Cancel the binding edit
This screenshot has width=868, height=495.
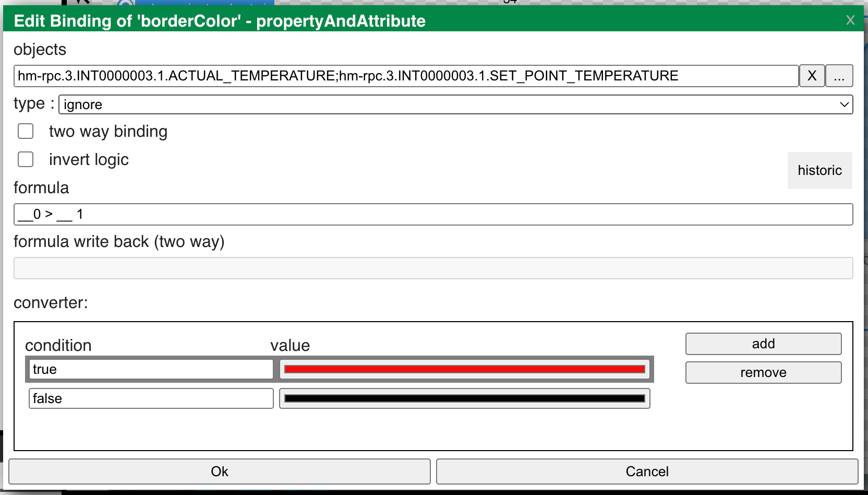[647, 472]
